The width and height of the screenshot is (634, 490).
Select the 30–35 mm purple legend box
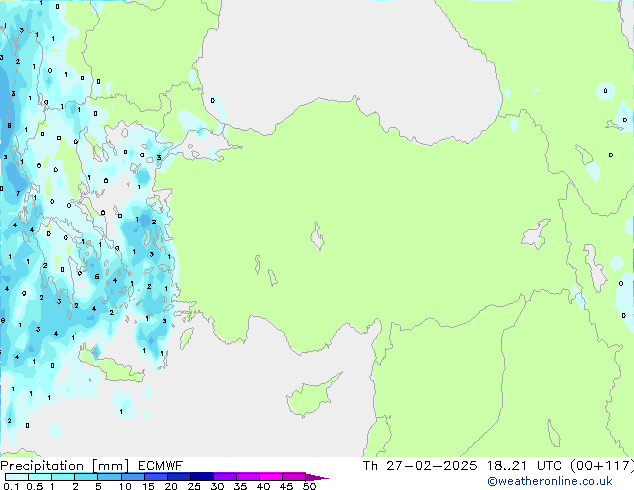[225, 477]
